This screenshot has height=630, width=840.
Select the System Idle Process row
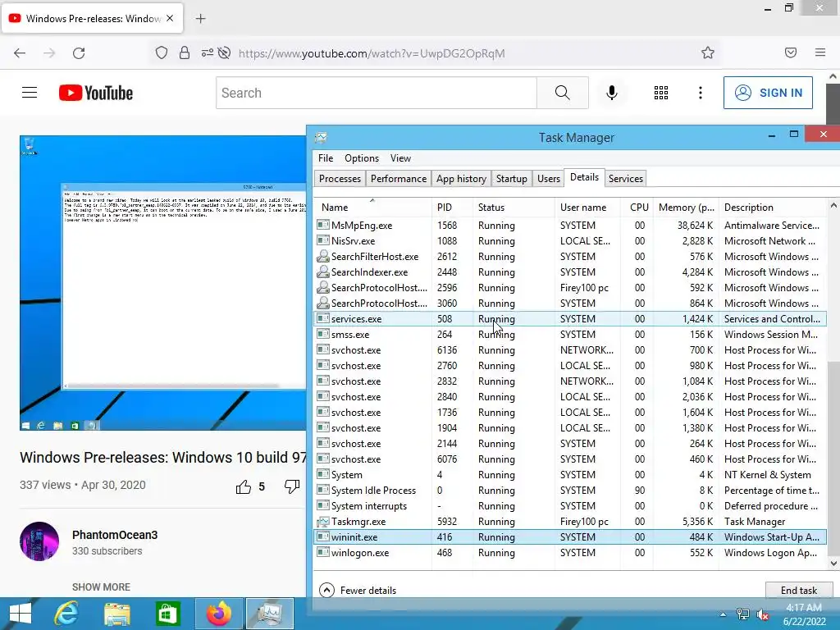pyautogui.click(x=571, y=491)
